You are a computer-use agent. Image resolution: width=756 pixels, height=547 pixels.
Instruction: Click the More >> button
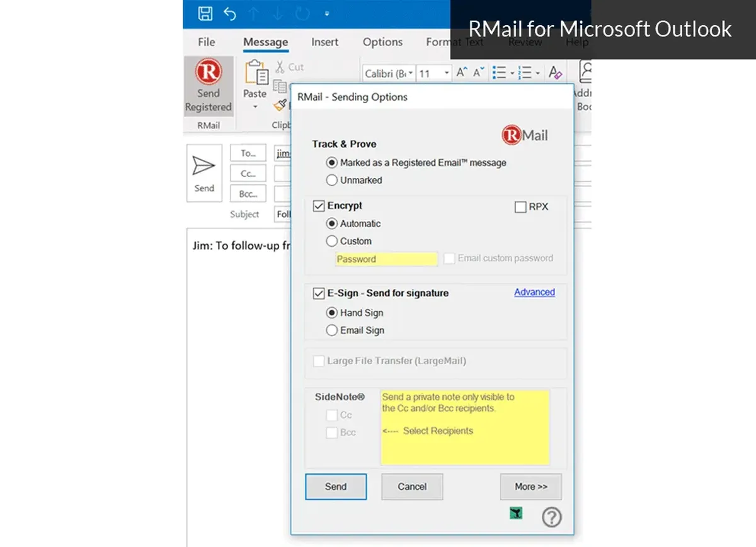coord(531,487)
